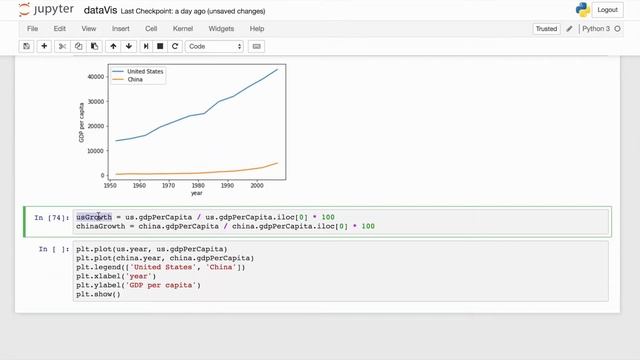640x360 pixels.
Task: Click the Last Checkpoint status text
Action: [x=193, y=11]
